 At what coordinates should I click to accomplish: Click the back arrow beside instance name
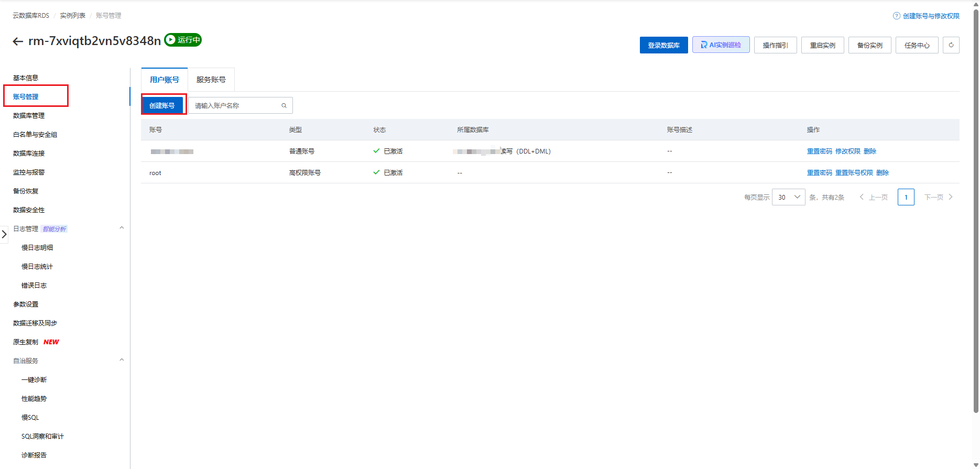(18, 41)
